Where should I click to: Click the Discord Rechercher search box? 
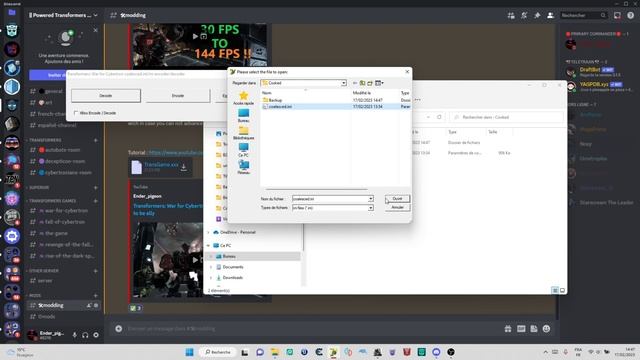pos(583,16)
